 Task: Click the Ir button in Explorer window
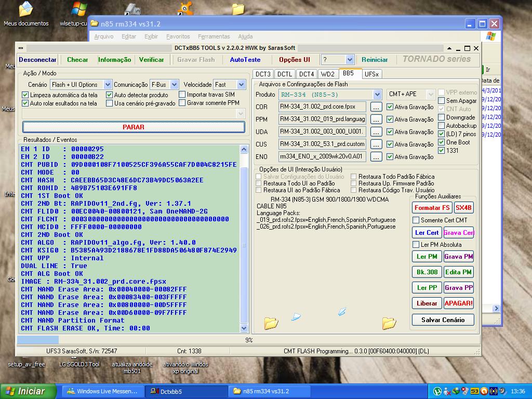click(x=487, y=70)
